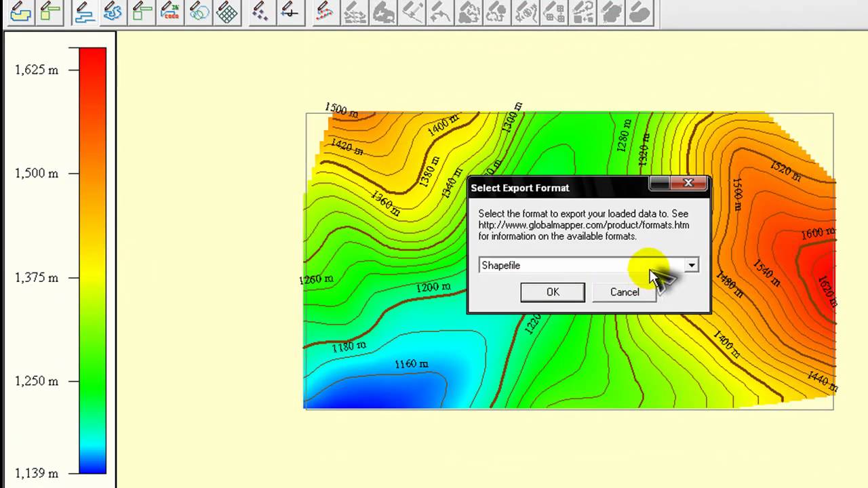
Task: Click the 1160 m contour label
Action: coord(412,365)
